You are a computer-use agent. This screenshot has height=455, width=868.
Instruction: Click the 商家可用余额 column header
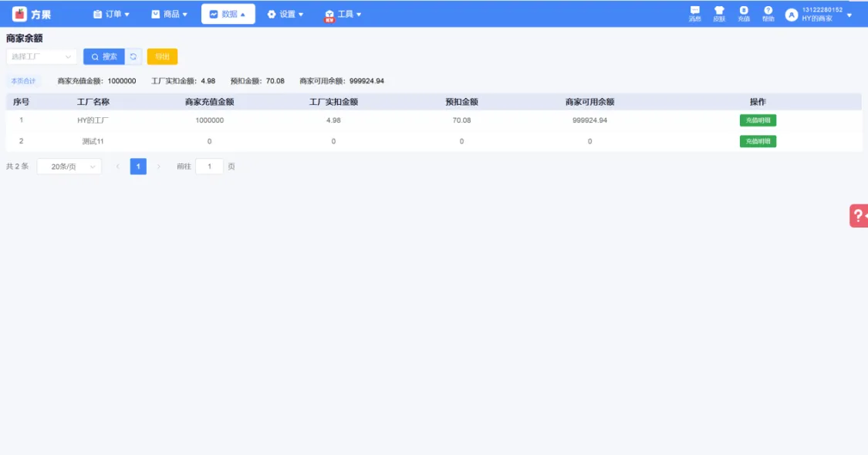(x=589, y=102)
